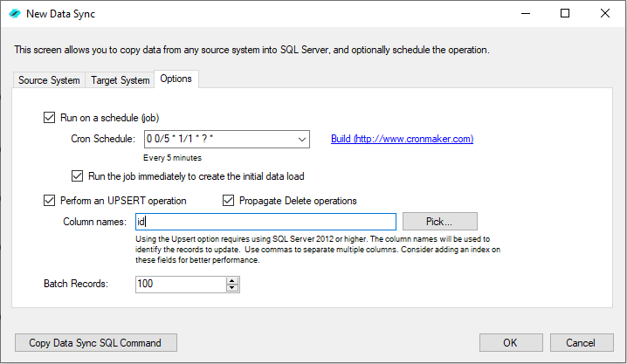Minimize the New Data Sync window

pos(525,13)
